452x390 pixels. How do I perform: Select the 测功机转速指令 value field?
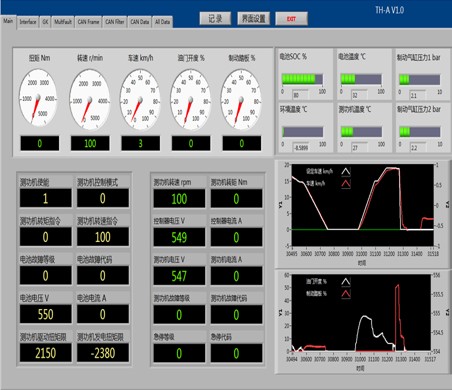click(103, 237)
